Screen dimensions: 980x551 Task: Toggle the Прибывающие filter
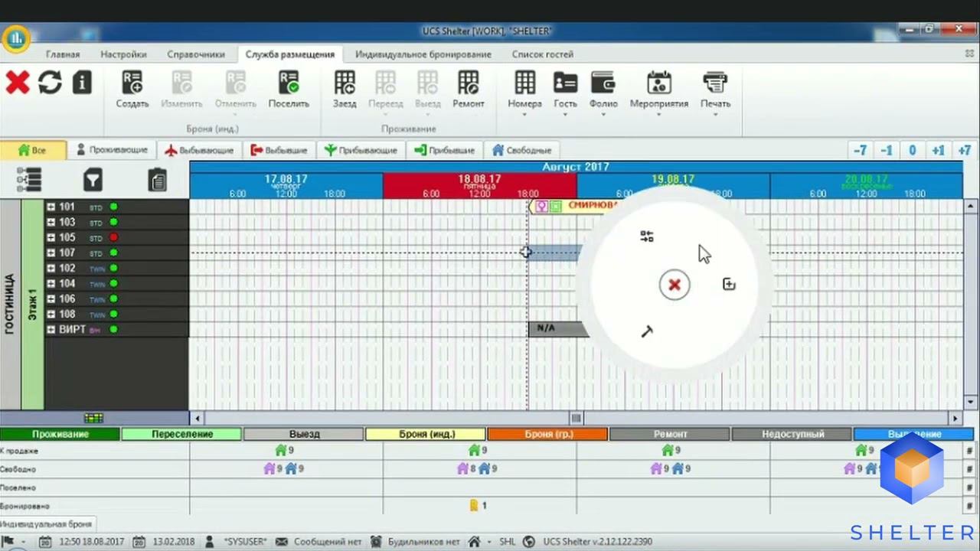[x=361, y=150]
